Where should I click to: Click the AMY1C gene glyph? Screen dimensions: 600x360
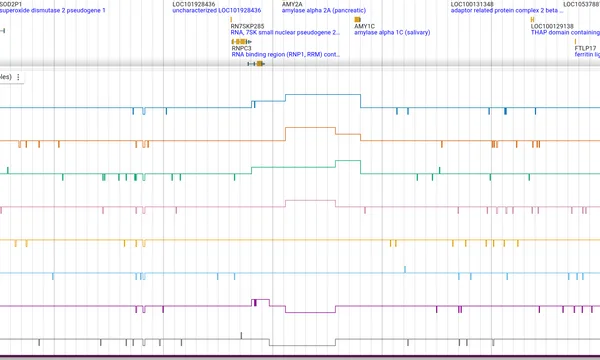coord(357,20)
